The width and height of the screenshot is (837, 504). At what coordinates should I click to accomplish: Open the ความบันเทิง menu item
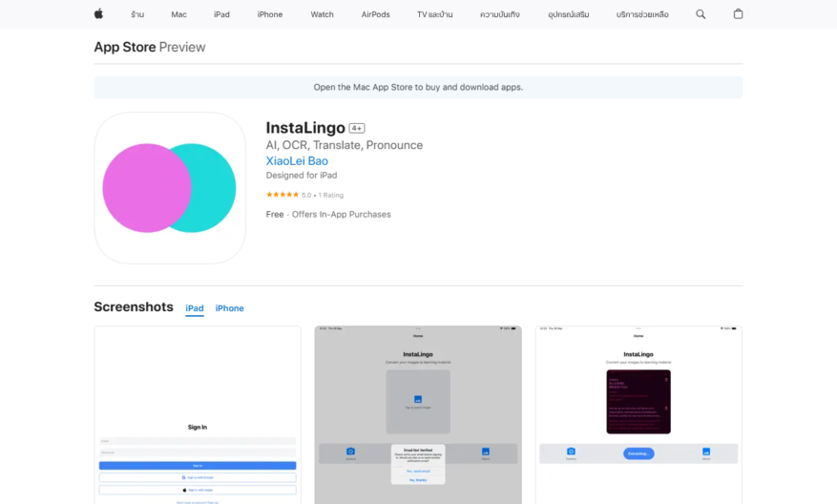click(500, 14)
